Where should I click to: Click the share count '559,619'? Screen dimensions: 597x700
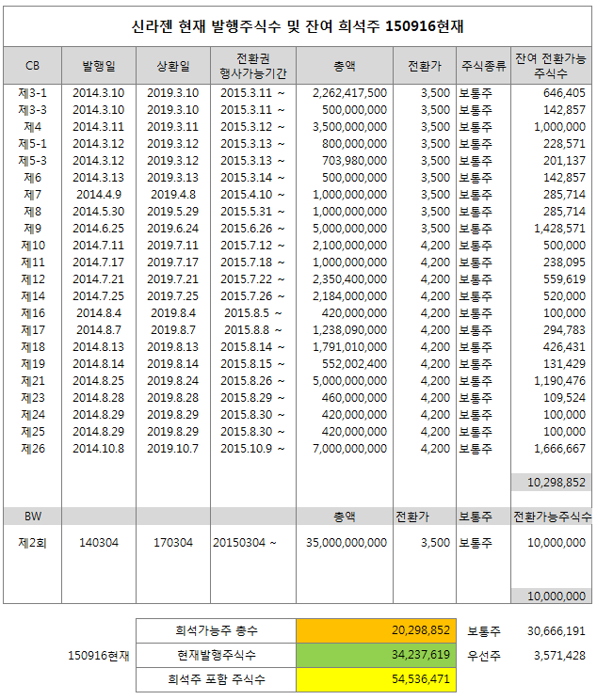pyautogui.click(x=564, y=279)
